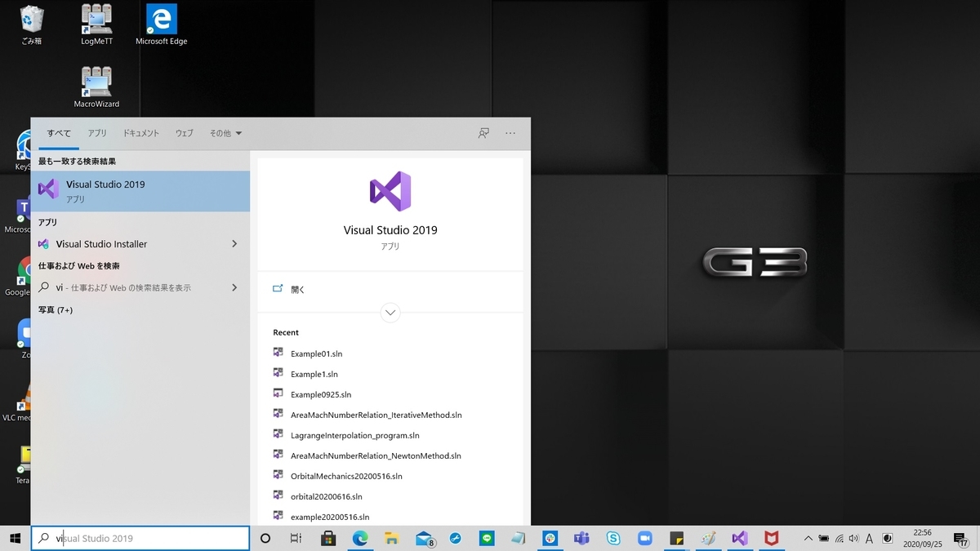Open Mail app with 8 badge
The width and height of the screenshot is (980, 551).
click(424, 538)
